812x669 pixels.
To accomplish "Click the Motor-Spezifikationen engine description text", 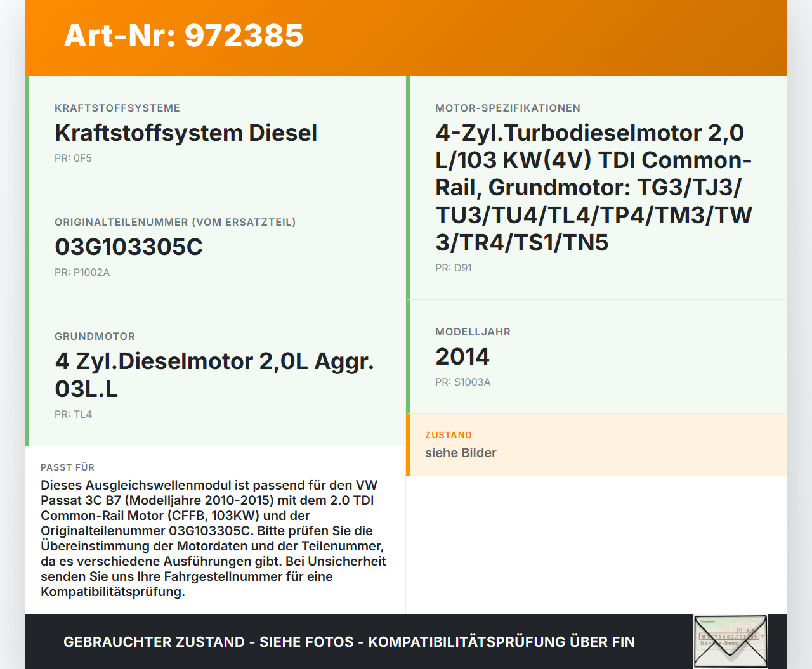I will [593, 187].
